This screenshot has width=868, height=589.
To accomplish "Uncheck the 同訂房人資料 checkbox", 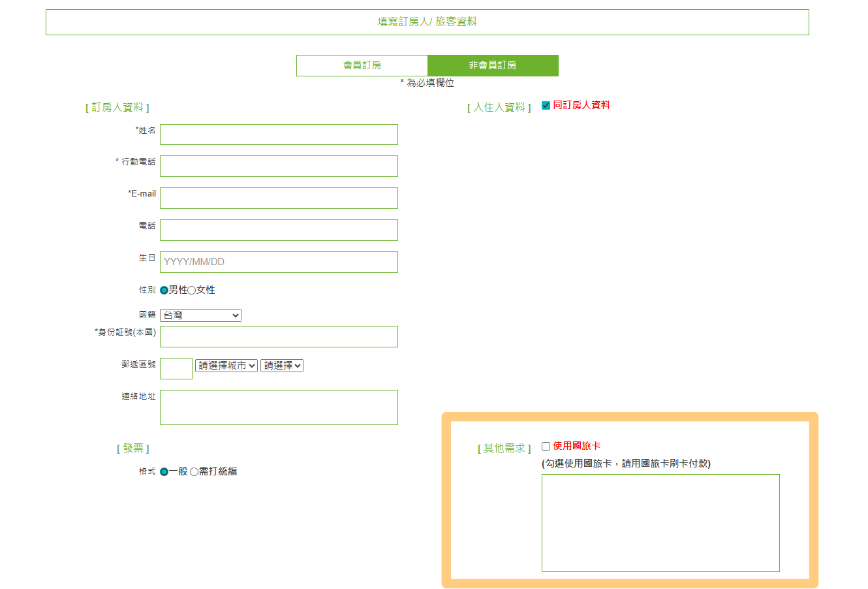I will 546,106.
